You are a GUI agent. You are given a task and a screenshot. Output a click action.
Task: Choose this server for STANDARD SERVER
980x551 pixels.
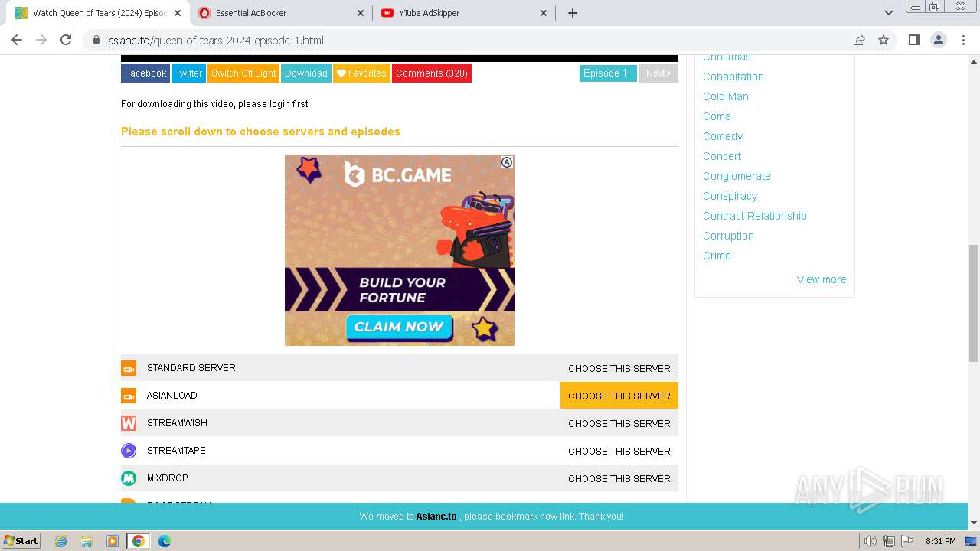(619, 368)
